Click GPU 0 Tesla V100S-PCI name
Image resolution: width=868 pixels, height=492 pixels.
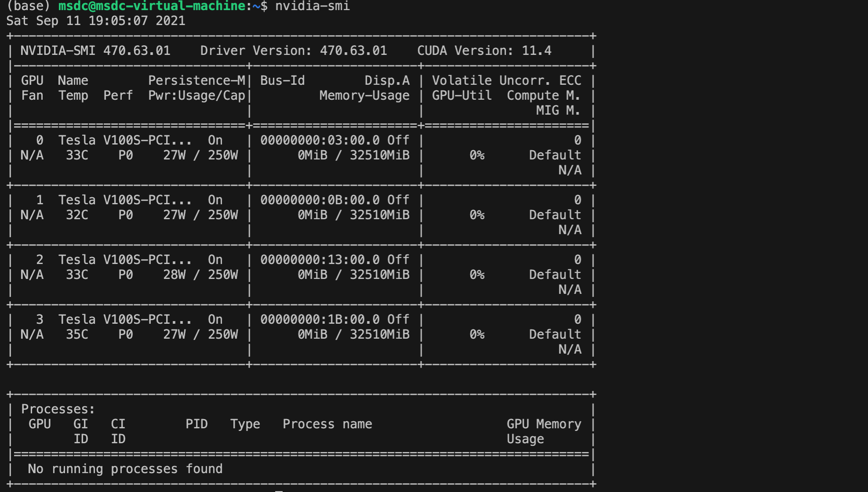point(125,141)
